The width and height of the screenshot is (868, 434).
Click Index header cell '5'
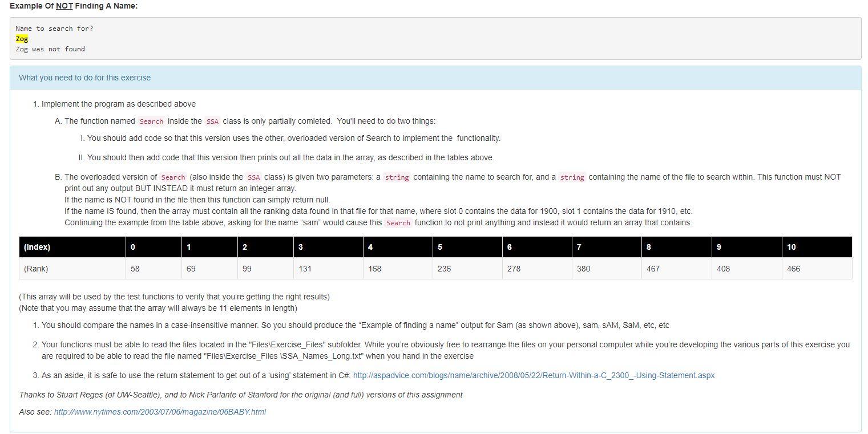click(467, 247)
